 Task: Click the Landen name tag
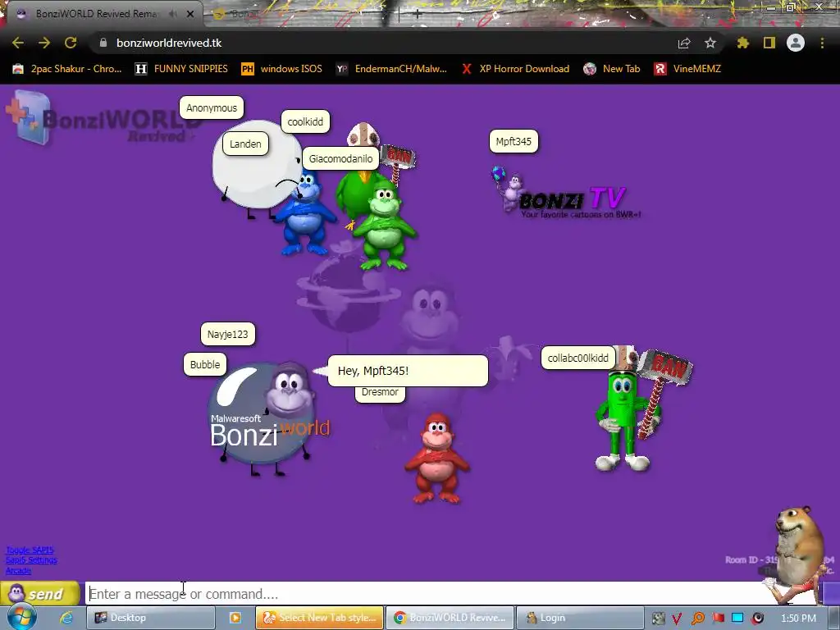(245, 144)
